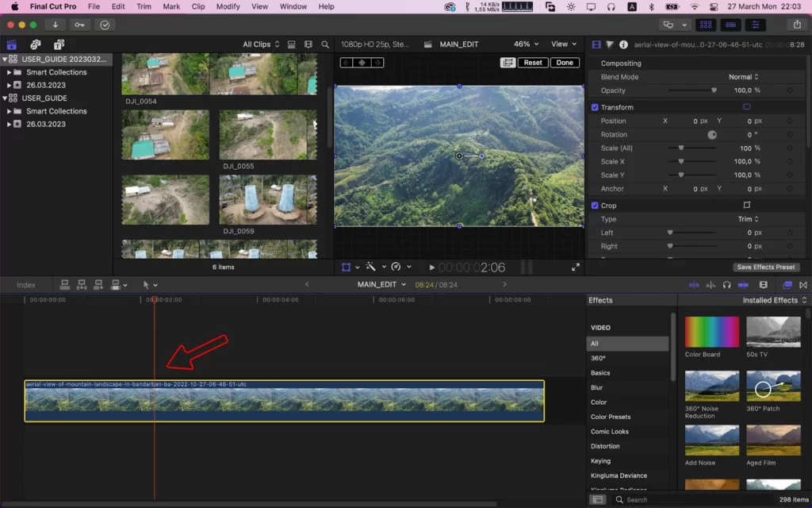
Task: Show the Transitions browser icon
Action: click(x=803, y=285)
